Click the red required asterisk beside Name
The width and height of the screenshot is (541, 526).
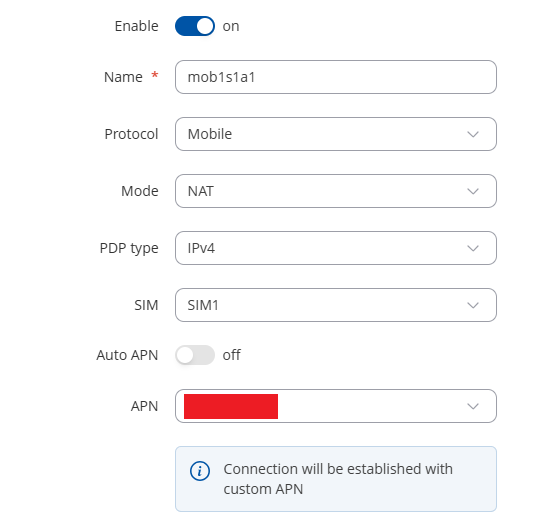tap(155, 75)
